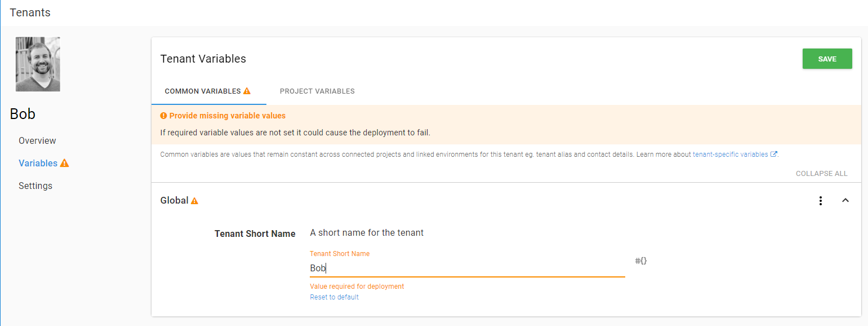Click the Reset to default link
The height and width of the screenshot is (326, 868).
(334, 297)
